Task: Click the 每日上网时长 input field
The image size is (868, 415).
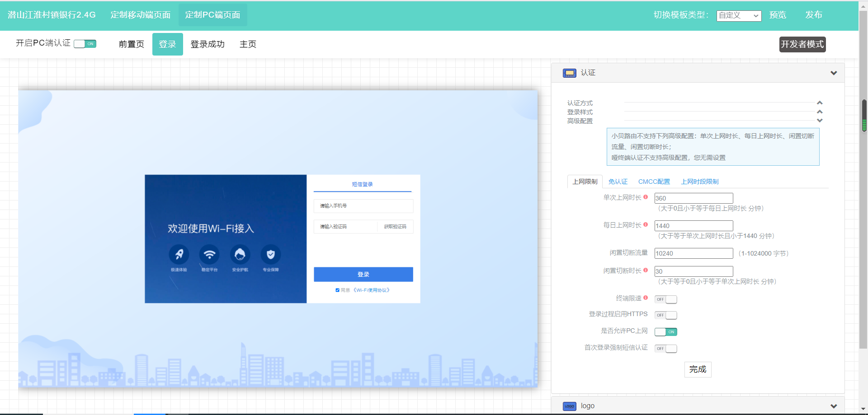Action: (694, 226)
